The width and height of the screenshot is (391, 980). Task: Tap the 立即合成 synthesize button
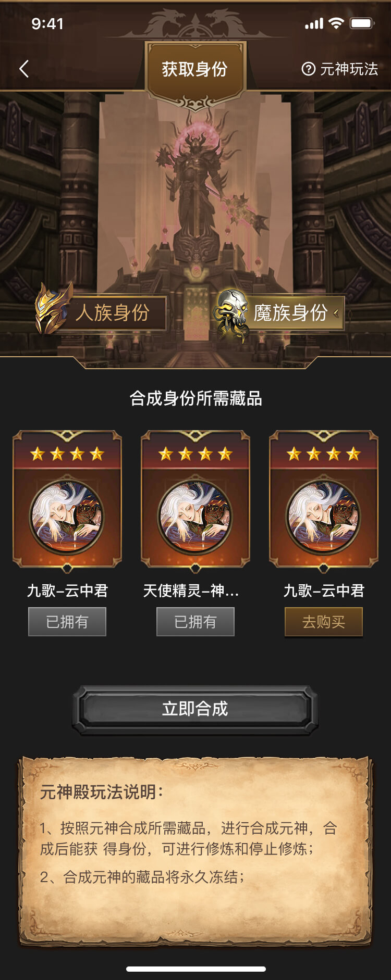(x=195, y=709)
